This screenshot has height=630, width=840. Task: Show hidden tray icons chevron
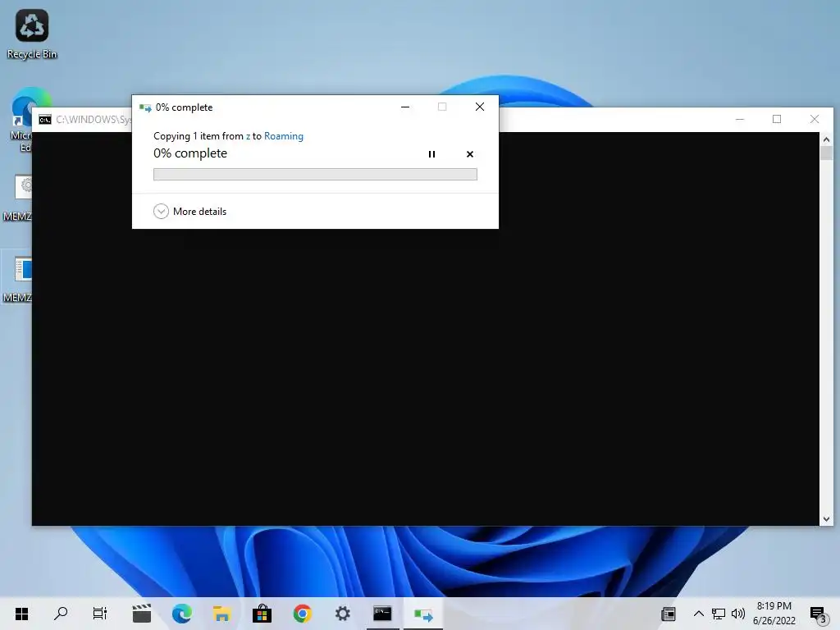tap(699, 614)
